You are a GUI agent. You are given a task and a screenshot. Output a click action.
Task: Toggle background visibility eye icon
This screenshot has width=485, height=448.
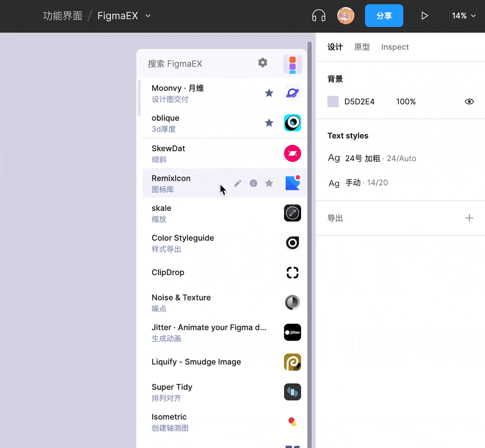[469, 101]
